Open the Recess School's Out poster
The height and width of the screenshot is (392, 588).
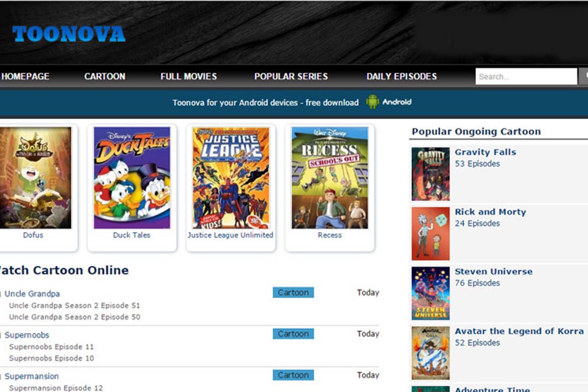(330, 177)
